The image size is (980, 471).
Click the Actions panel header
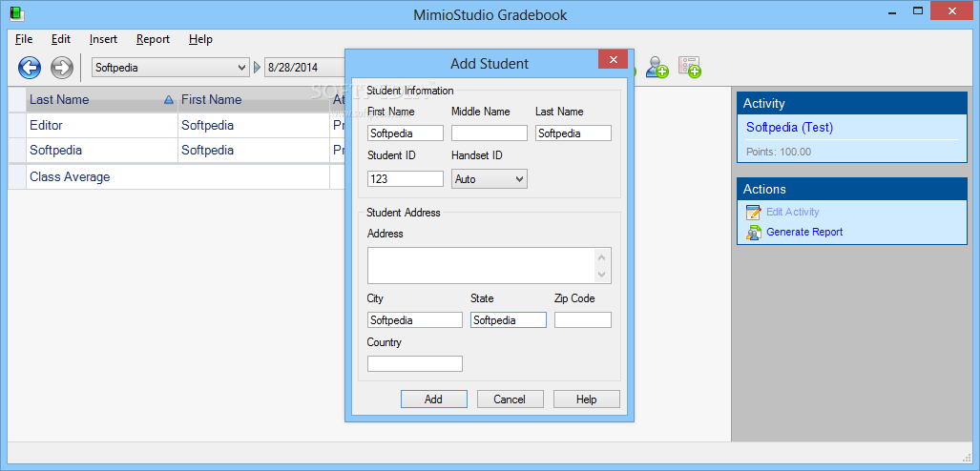[852, 189]
